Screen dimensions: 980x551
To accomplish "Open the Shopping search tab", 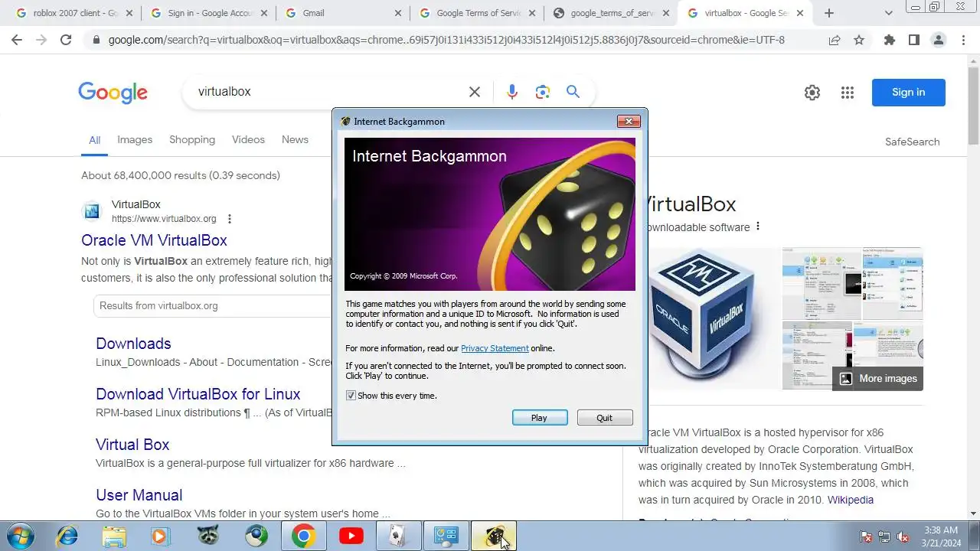I will tap(192, 140).
